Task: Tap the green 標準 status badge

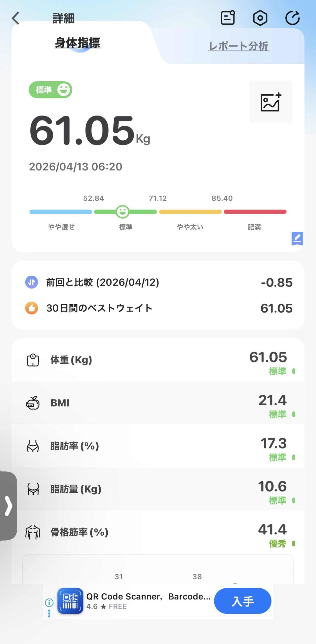Action: click(50, 90)
